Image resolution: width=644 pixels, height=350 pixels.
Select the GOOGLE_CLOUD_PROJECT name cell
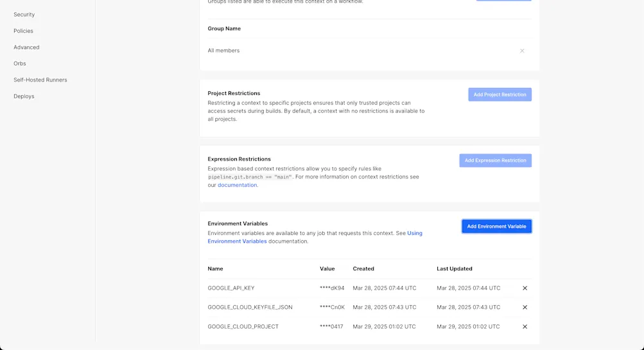[x=243, y=327]
